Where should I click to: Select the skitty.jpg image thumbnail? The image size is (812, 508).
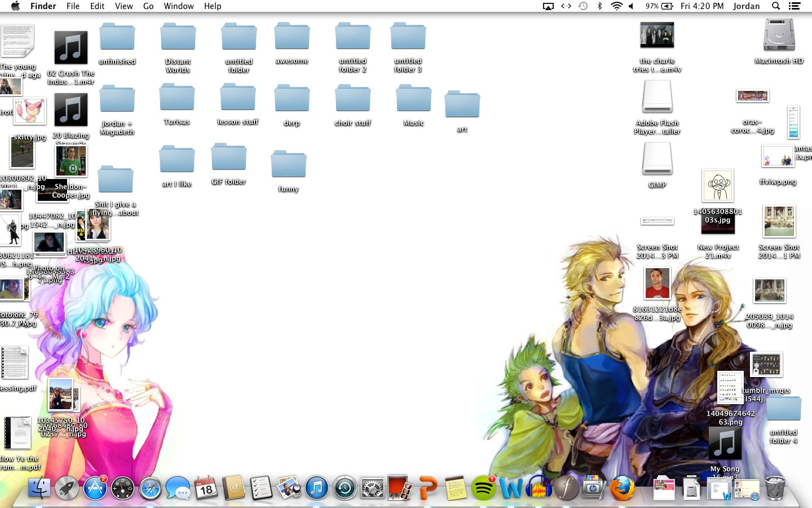29,112
